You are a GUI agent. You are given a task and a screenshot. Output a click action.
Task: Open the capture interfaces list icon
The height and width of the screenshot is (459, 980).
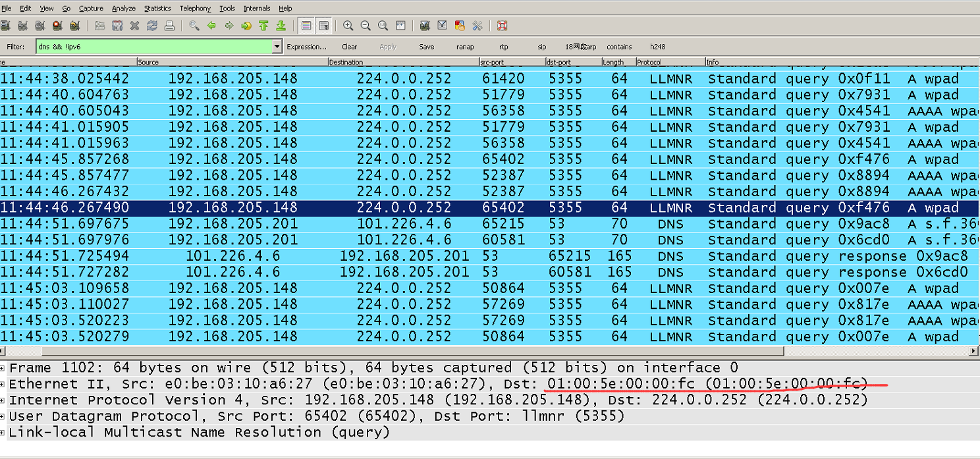tap(5, 26)
